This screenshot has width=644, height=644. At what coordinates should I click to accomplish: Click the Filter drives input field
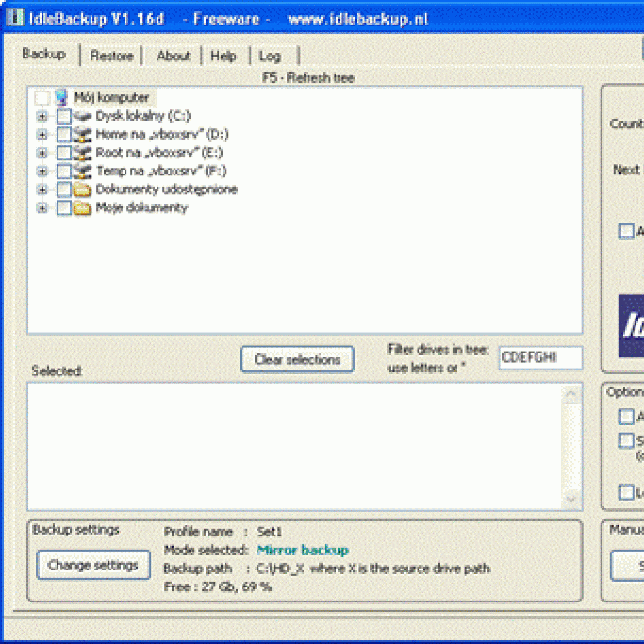pos(540,358)
